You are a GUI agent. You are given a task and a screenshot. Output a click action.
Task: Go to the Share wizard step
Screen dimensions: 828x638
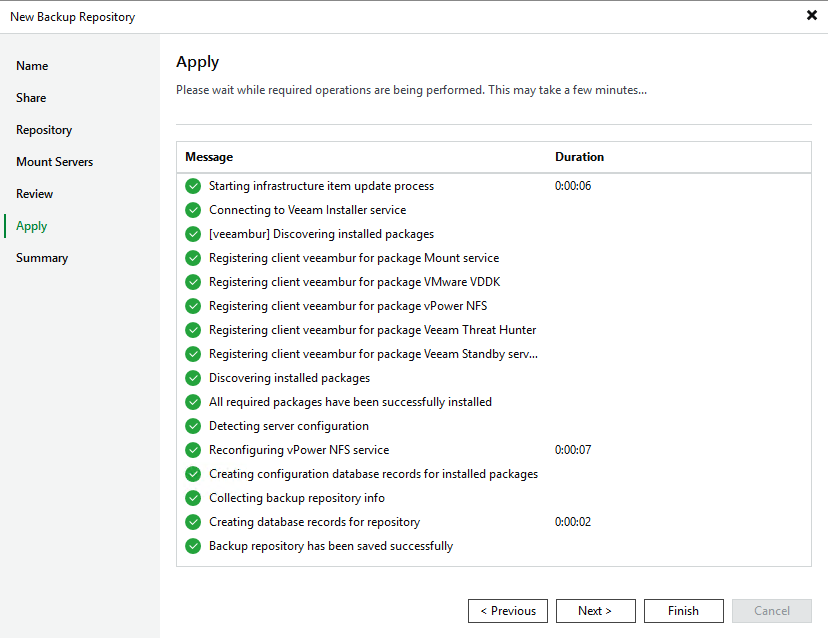31,98
